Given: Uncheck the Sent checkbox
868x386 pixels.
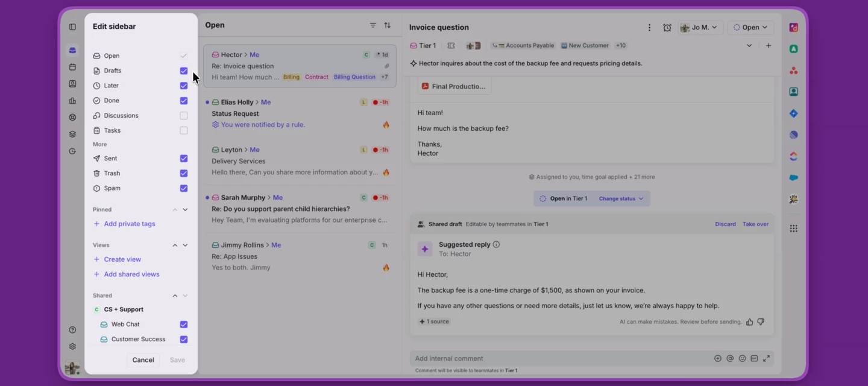Looking at the screenshot, I should point(184,159).
